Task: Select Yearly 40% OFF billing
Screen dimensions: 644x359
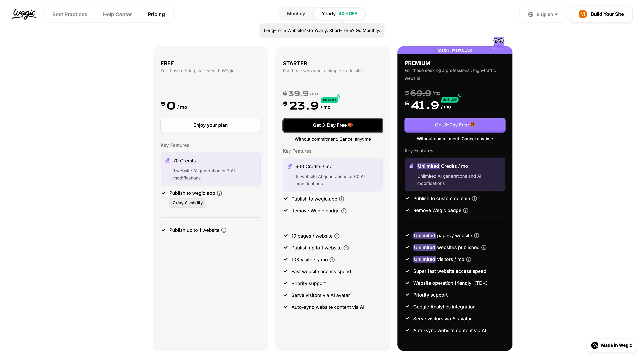Action: 339,14
